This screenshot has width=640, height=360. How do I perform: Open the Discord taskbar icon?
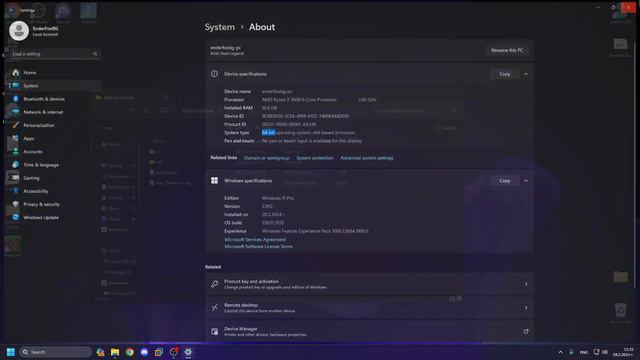(x=144, y=352)
